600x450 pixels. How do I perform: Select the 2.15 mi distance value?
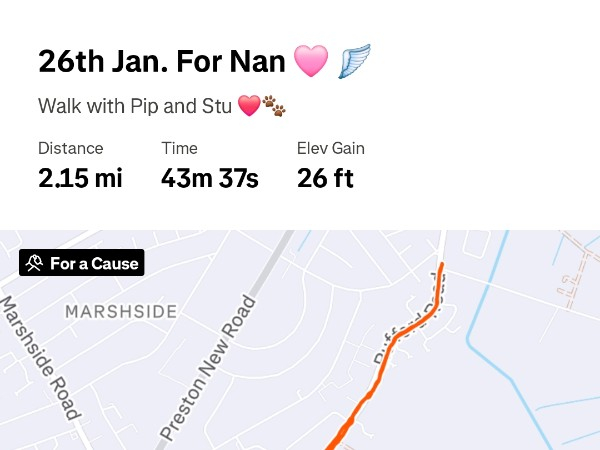pyautogui.click(x=80, y=179)
